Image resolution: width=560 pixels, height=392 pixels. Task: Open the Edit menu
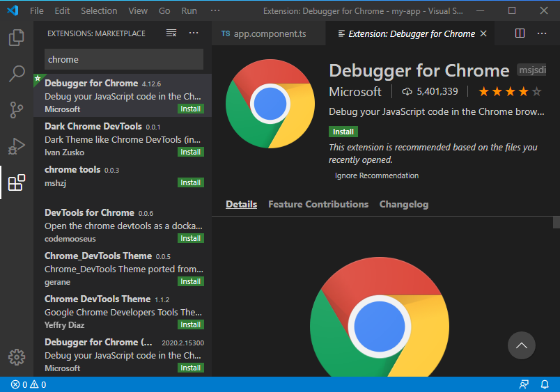[62, 10]
